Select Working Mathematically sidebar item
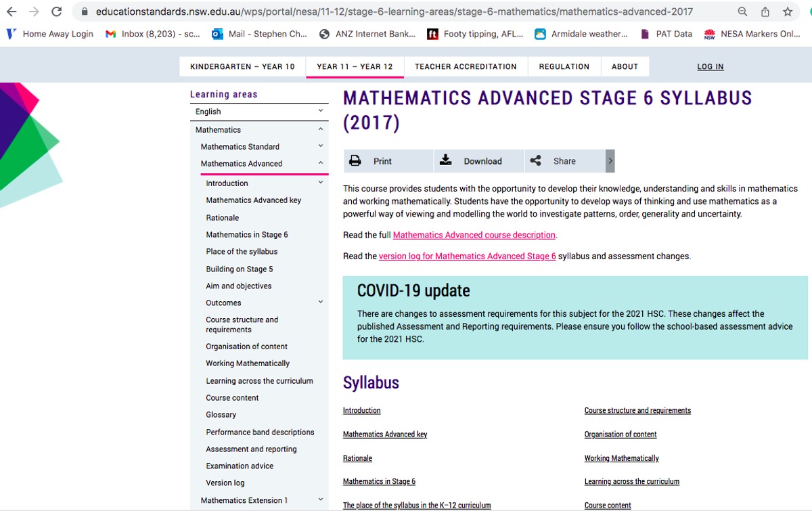The height and width of the screenshot is (511, 812). pos(248,363)
